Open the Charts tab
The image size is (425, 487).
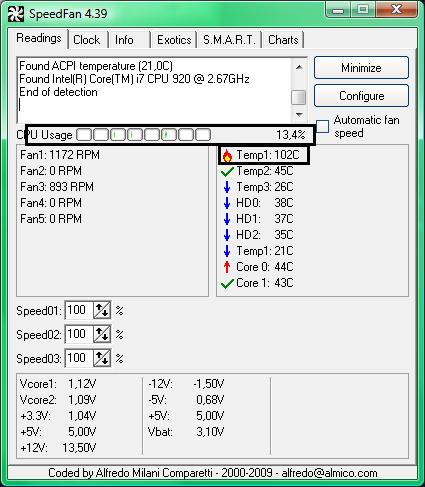coord(283,40)
